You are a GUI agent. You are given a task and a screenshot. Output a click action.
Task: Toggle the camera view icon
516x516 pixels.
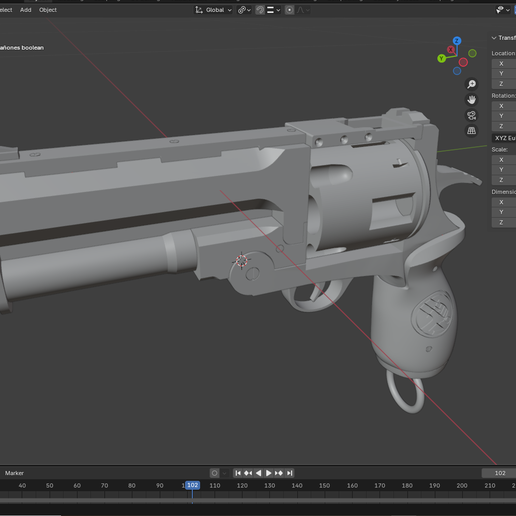[471, 115]
